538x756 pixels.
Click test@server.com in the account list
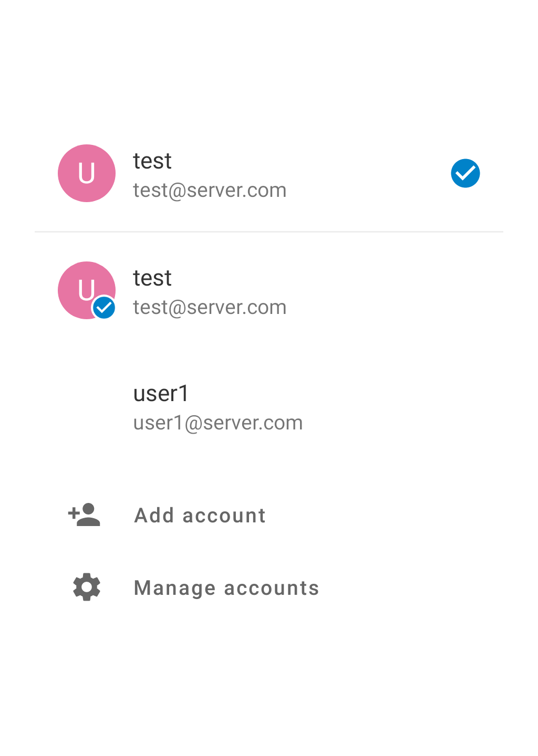(210, 308)
